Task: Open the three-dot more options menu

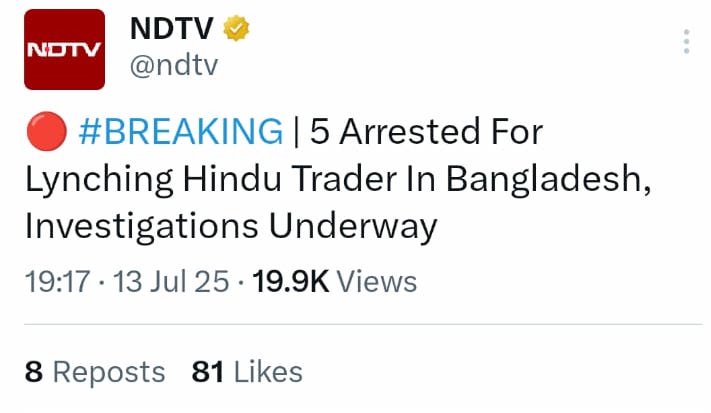Action: pos(685,42)
